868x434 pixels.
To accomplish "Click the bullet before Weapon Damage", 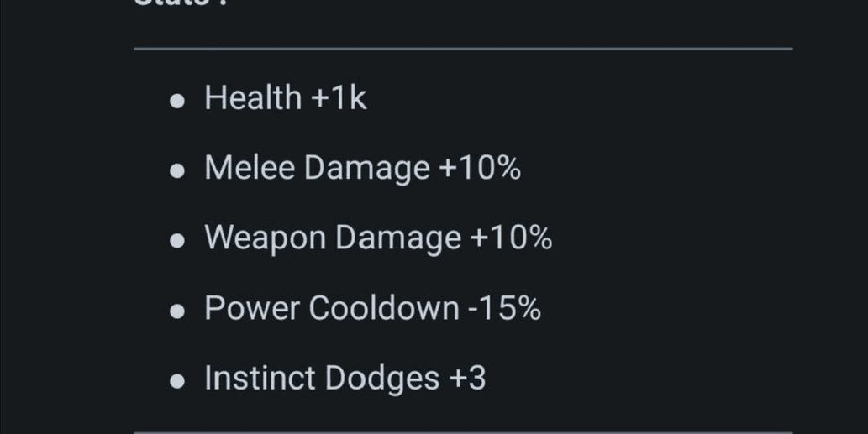I will (x=177, y=241).
